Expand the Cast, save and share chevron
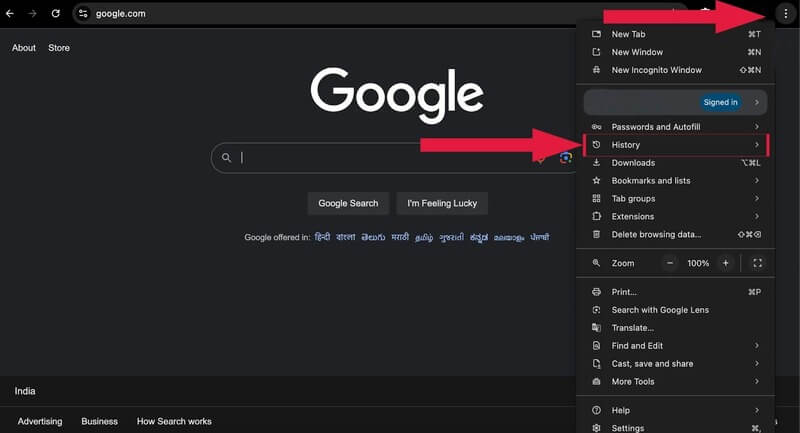Screen dimensions: 800x433 coord(757,363)
